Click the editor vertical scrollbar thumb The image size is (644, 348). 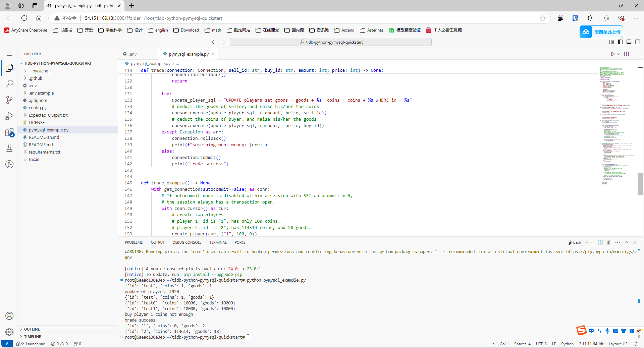tap(640, 184)
